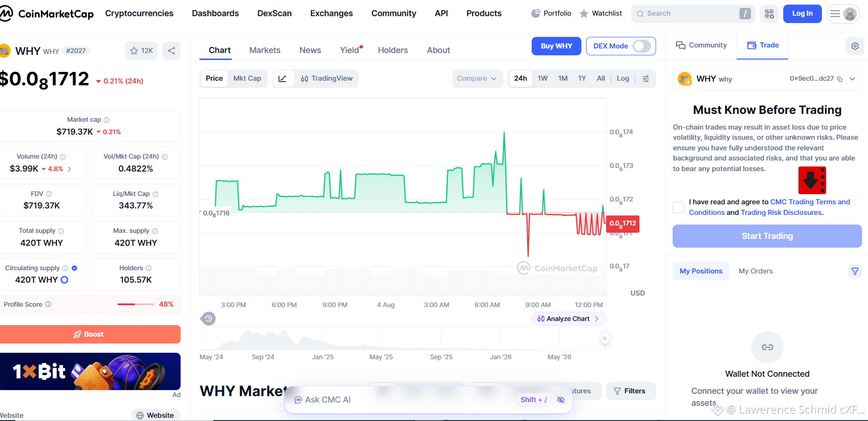The height and width of the screenshot is (421, 868).
Task: Click the Start Trading button
Action: coord(767,236)
